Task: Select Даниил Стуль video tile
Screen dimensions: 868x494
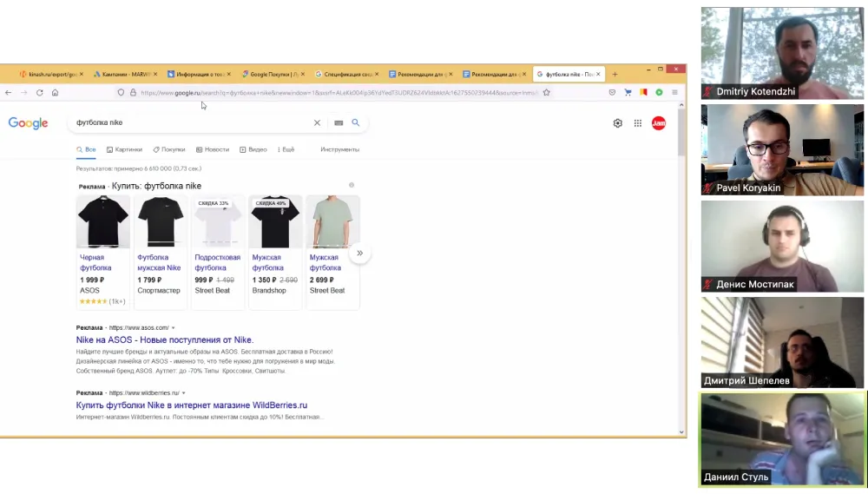Action: tap(782, 439)
